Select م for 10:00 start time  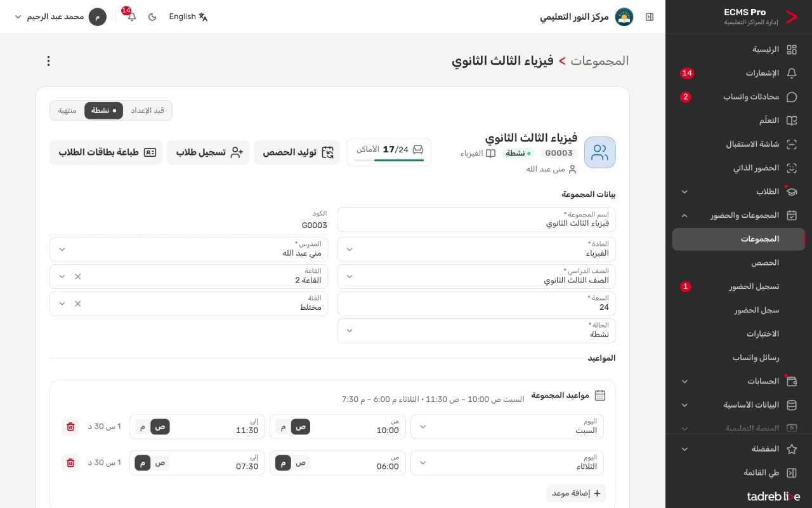(x=283, y=427)
